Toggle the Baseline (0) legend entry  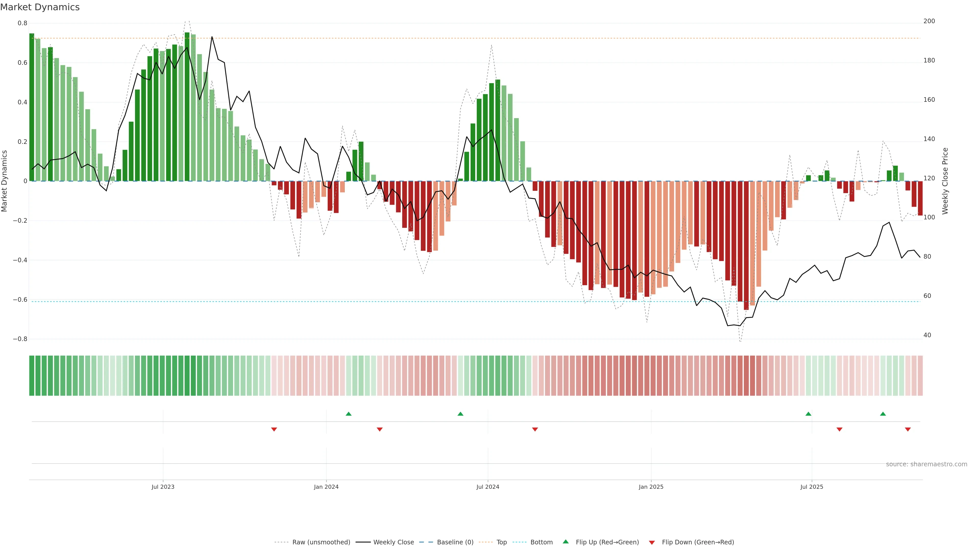tap(455, 542)
